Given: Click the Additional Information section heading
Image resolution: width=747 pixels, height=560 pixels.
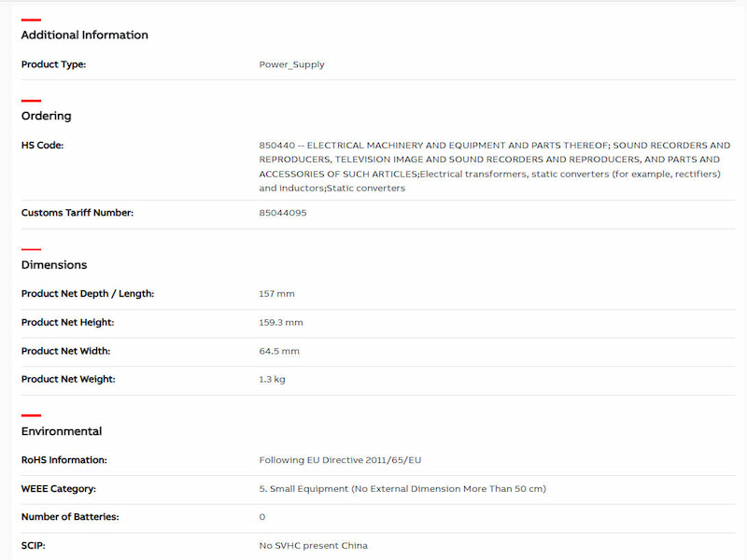Looking at the screenshot, I should [x=84, y=35].
